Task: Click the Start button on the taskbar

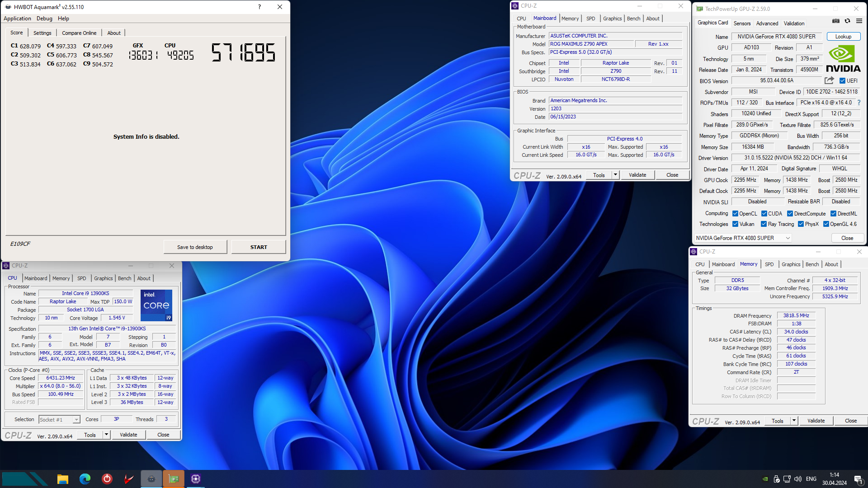Action: (25, 479)
